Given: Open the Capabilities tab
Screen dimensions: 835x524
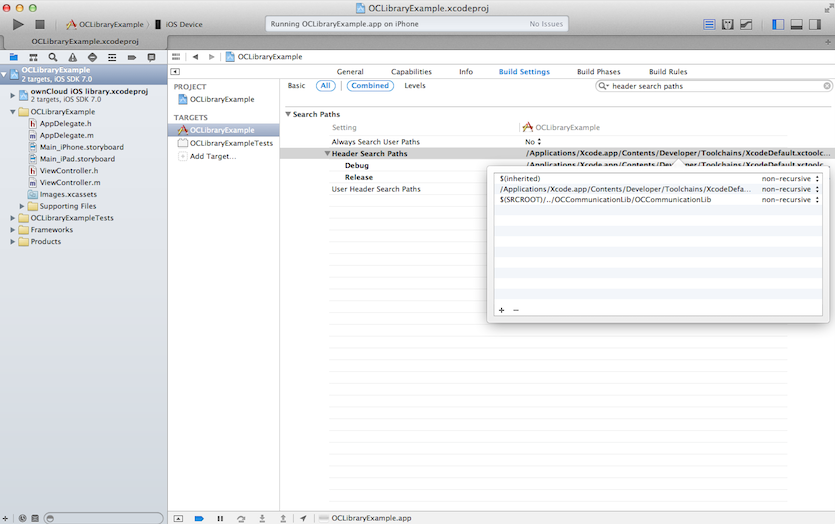Looking at the screenshot, I should [411, 72].
